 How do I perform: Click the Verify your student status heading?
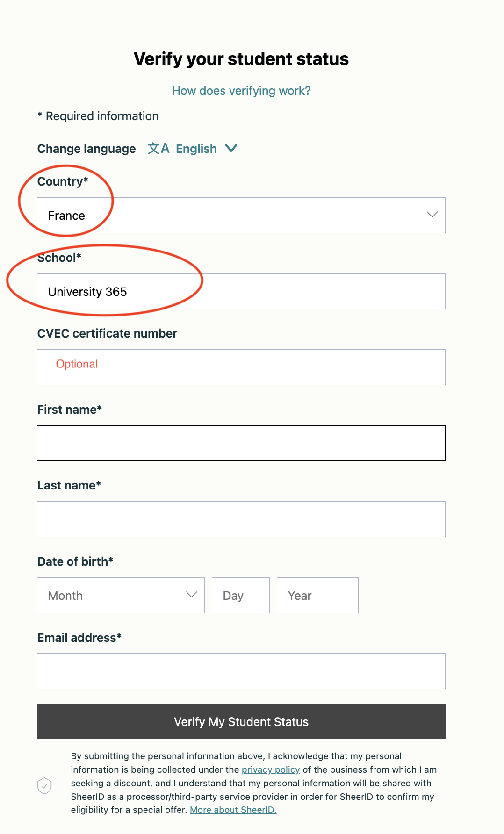[241, 59]
